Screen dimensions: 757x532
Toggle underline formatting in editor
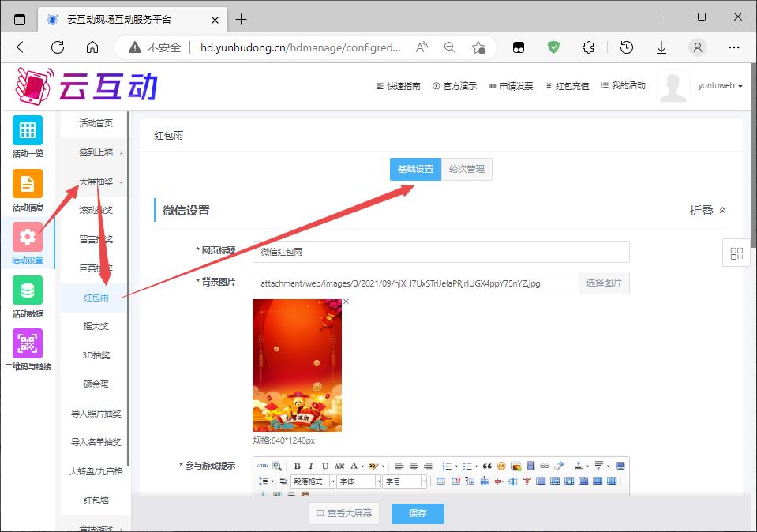click(x=325, y=466)
